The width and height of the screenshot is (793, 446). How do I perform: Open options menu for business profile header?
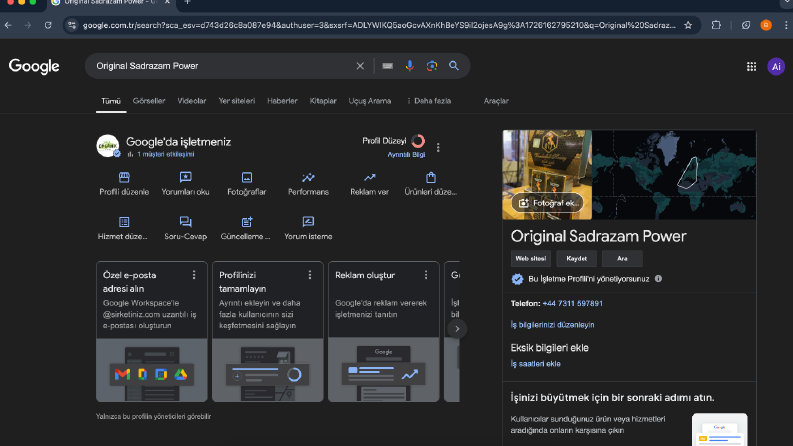[x=438, y=147]
